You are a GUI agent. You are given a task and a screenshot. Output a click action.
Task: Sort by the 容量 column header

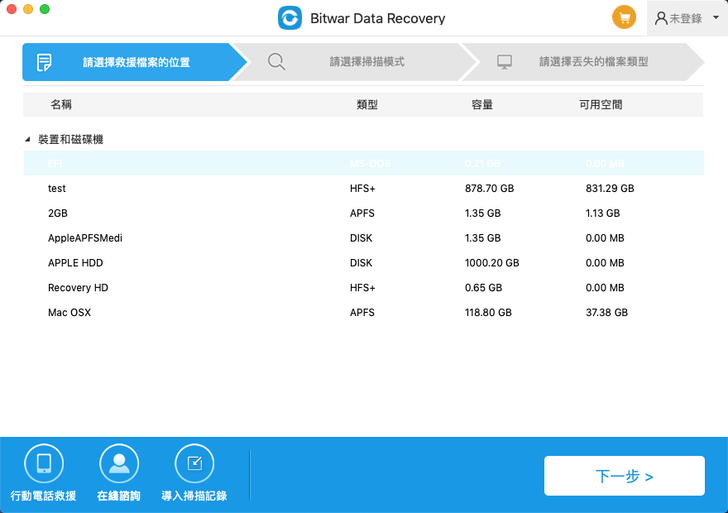click(x=482, y=104)
